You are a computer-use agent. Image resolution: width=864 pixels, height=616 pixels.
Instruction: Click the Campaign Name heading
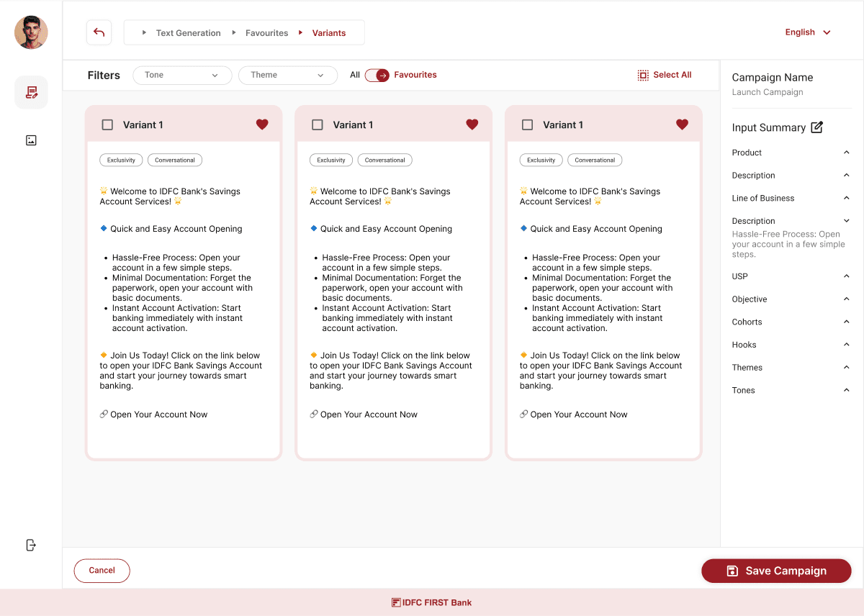coord(773,78)
